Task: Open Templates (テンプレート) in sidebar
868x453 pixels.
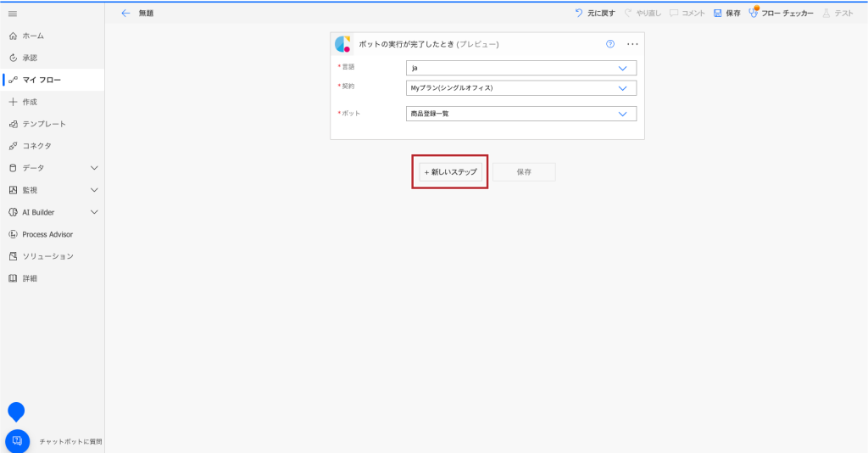Action: pos(52,124)
